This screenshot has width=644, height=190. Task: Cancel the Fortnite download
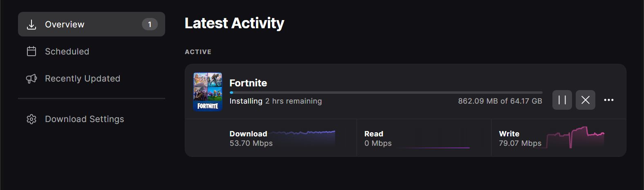(585, 100)
